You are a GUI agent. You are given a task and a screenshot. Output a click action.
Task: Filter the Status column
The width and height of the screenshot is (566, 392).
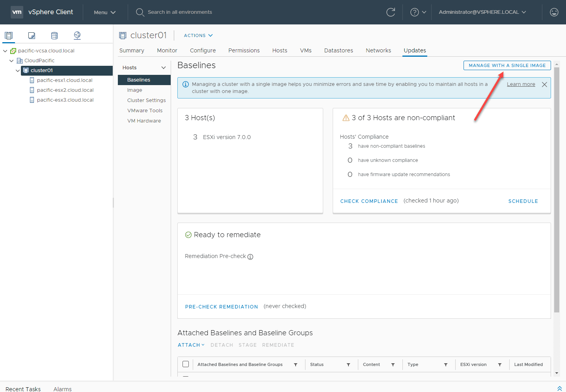tap(348, 365)
